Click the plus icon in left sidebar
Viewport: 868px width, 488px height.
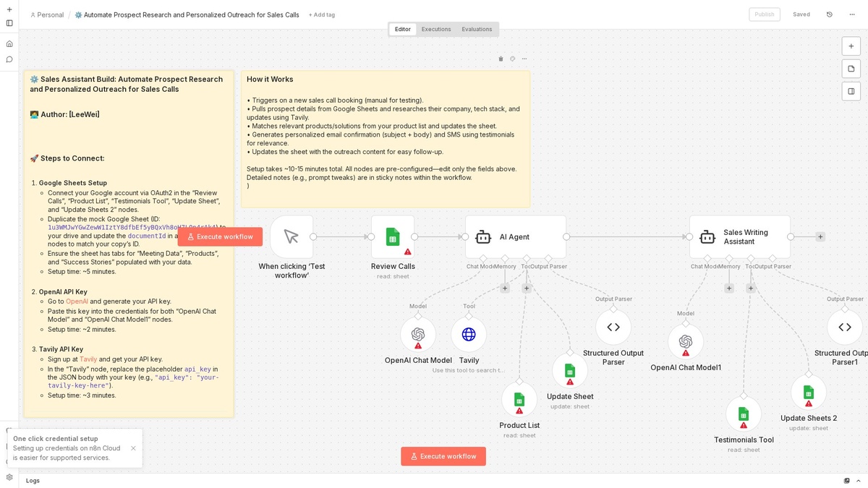coord(9,9)
